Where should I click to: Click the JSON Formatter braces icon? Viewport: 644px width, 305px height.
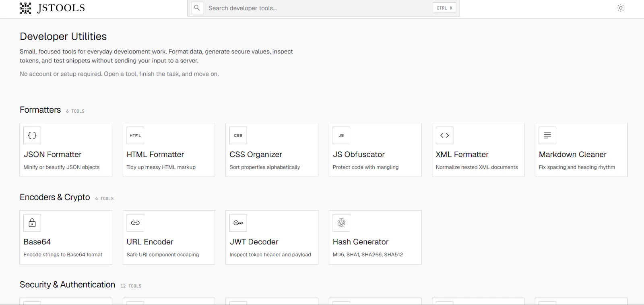(32, 136)
